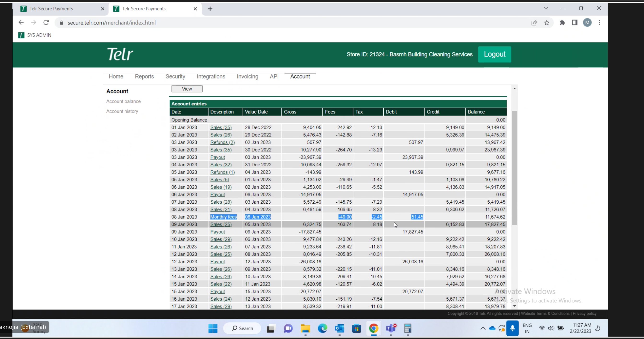
Task: Click the scrollbar up arrow
Action: (x=515, y=88)
